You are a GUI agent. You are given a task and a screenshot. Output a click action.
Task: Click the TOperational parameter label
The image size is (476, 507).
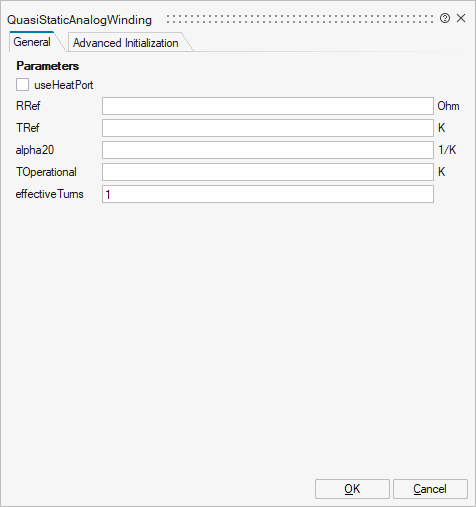pyautogui.click(x=46, y=172)
